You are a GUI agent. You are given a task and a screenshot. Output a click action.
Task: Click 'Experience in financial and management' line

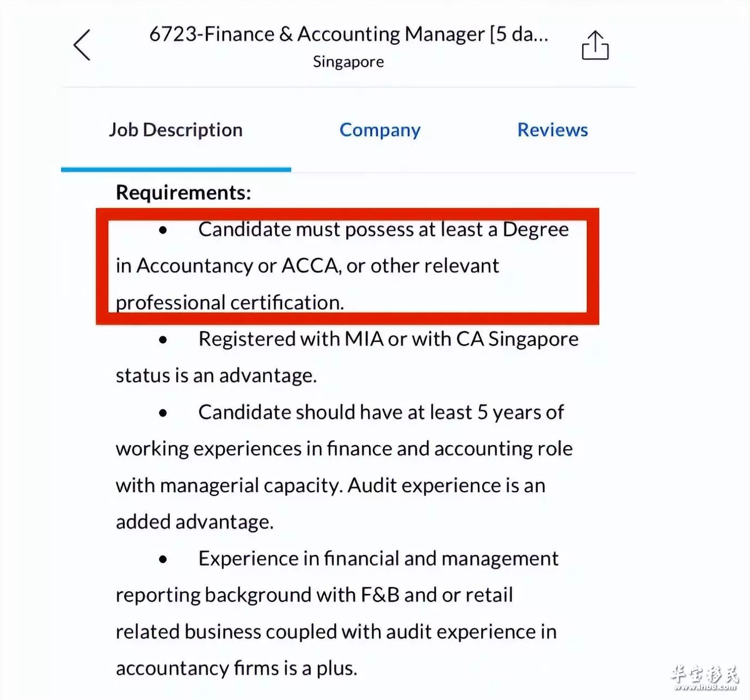pyautogui.click(x=378, y=558)
